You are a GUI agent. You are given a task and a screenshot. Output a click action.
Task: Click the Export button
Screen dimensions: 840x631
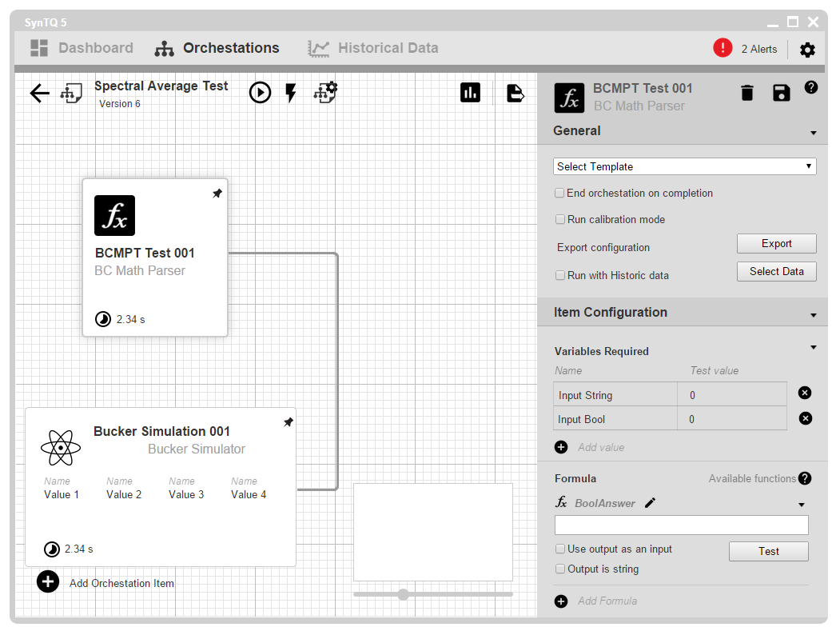[x=777, y=243]
